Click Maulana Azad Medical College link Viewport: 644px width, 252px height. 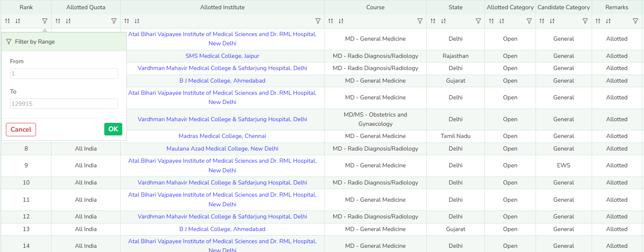222,149
